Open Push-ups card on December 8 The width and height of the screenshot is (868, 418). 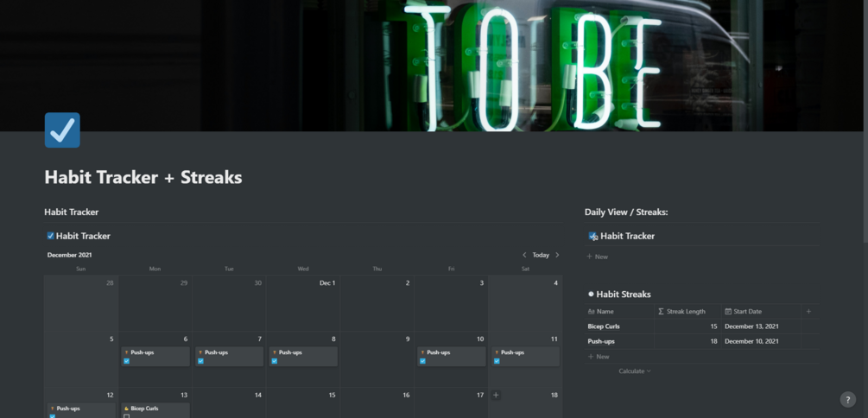[x=303, y=357]
